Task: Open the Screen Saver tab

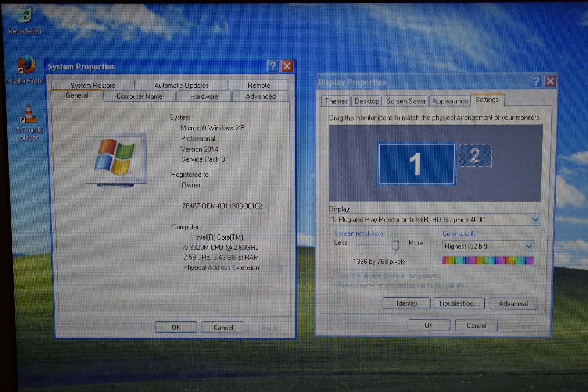Action: tap(406, 101)
